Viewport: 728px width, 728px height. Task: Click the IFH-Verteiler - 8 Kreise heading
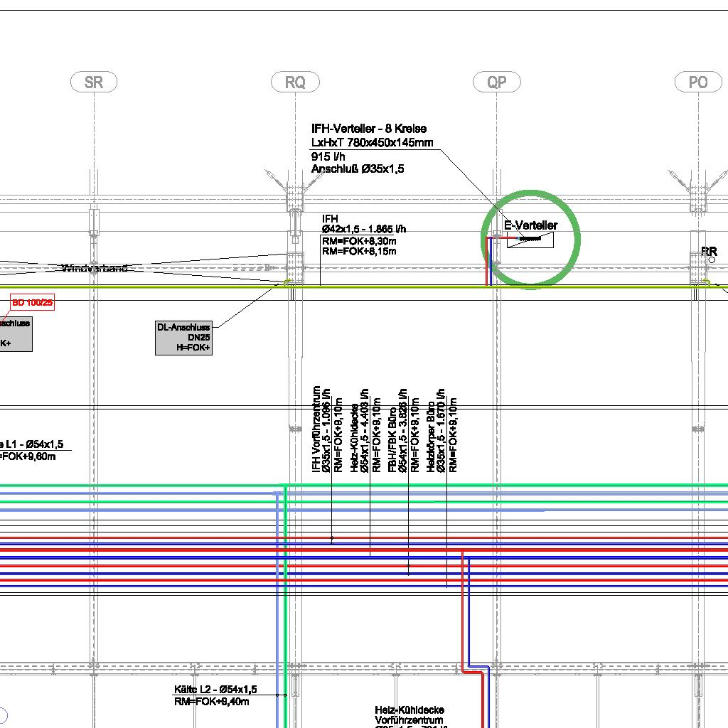pyautogui.click(x=368, y=129)
